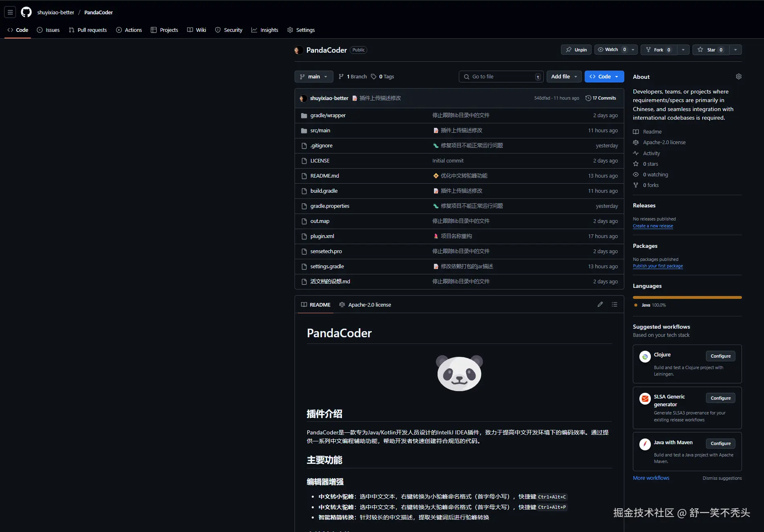Click the edit README pencil icon
Viewport: 764px width, 532px height.
tap(600, 305)
